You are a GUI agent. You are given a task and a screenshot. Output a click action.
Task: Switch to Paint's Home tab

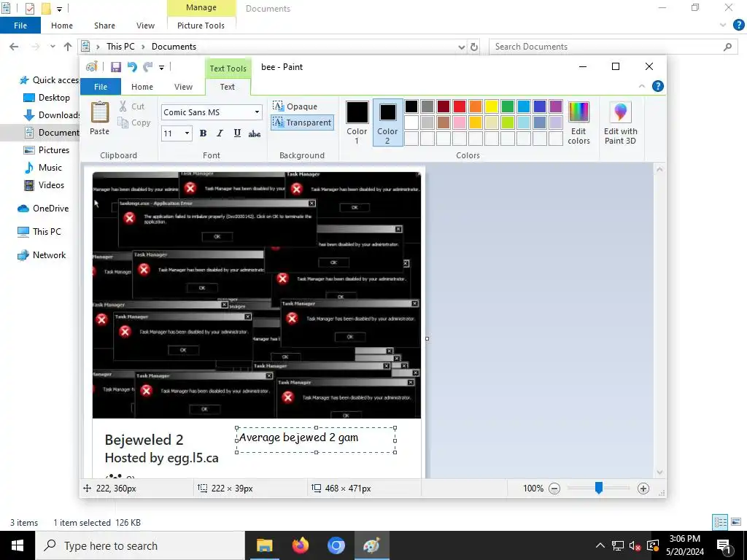pos(142,87)
